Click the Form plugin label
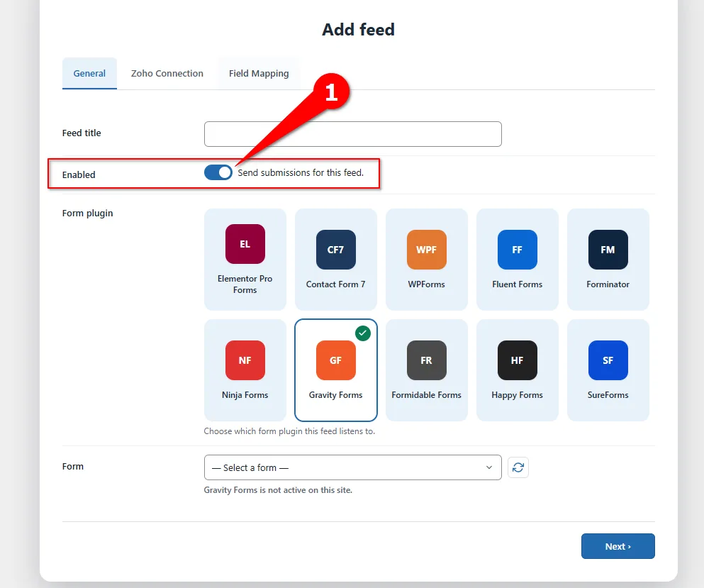This screenshot has height=588, width=704. click(x=87, y=213)
